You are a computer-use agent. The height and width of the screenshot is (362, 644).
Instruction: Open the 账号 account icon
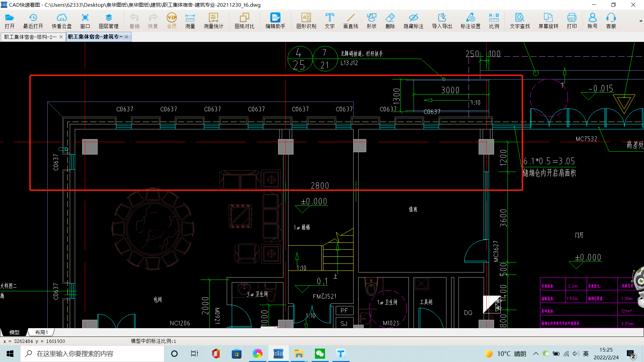(593, 21)
